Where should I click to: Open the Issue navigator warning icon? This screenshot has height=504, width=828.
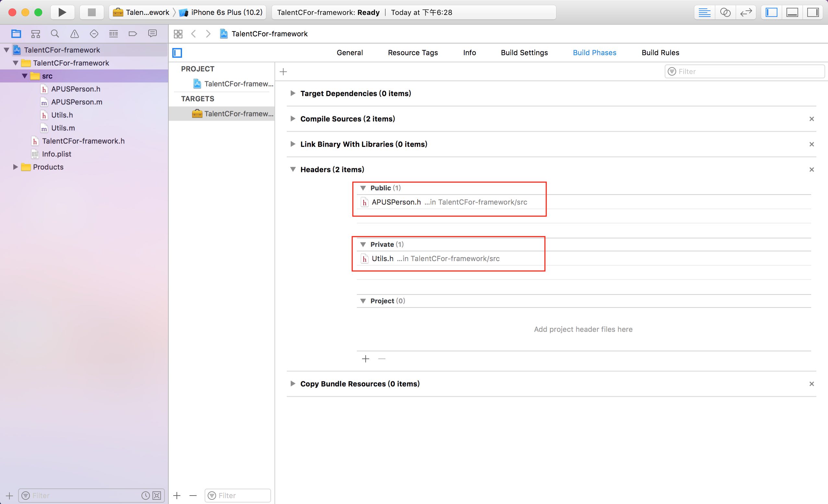tap(74, 34)
